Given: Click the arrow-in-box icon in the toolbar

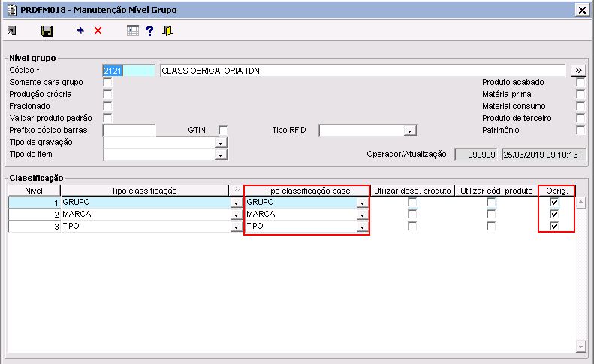Looking at the screenshot, I should point(12,31).
